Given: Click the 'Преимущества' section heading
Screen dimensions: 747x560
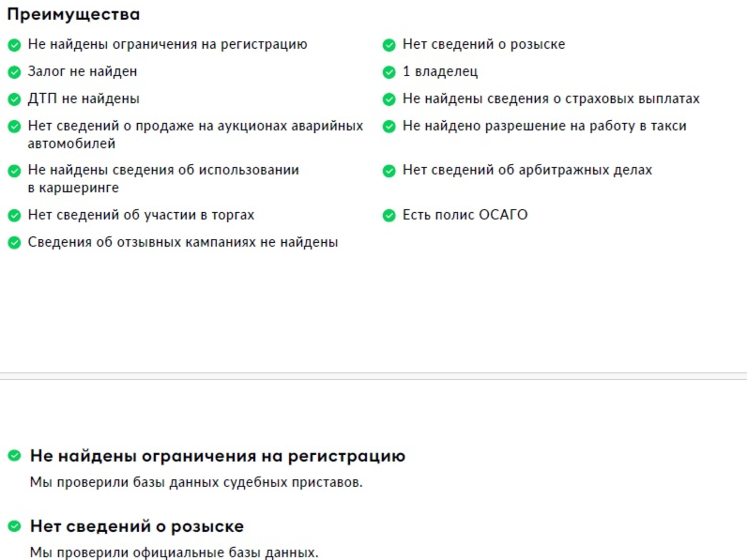Looking at the screenshot, I should coord(74,14).
